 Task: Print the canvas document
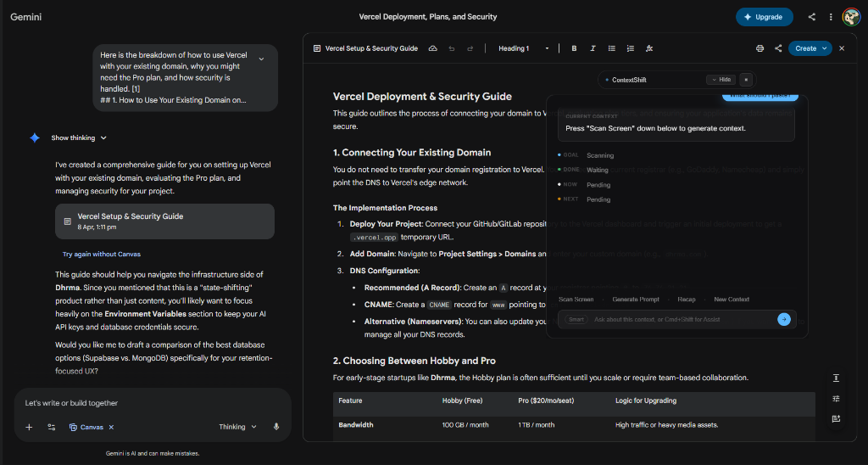point(759,48)
